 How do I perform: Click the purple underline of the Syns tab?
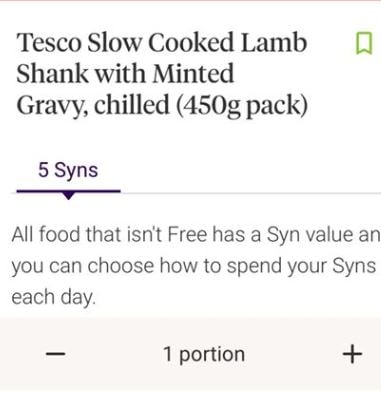pyautogui.click(x=68, y=191)
